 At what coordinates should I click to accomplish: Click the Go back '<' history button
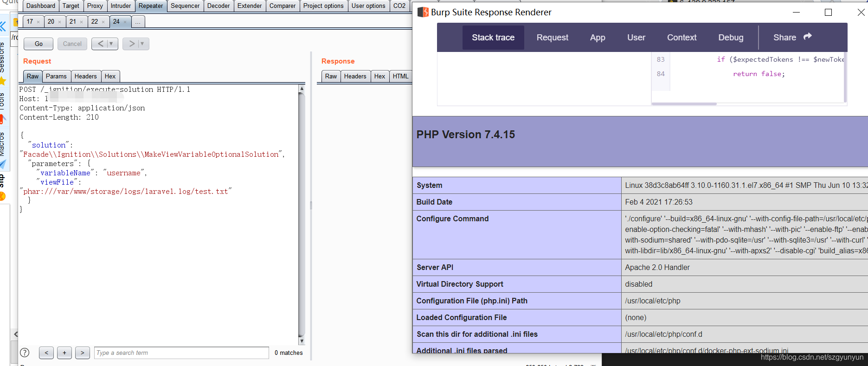pos(101,44)
